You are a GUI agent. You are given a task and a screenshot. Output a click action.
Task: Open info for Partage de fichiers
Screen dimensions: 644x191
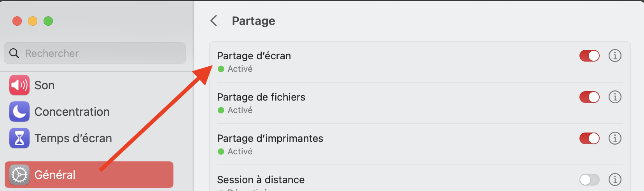[615, 97]
